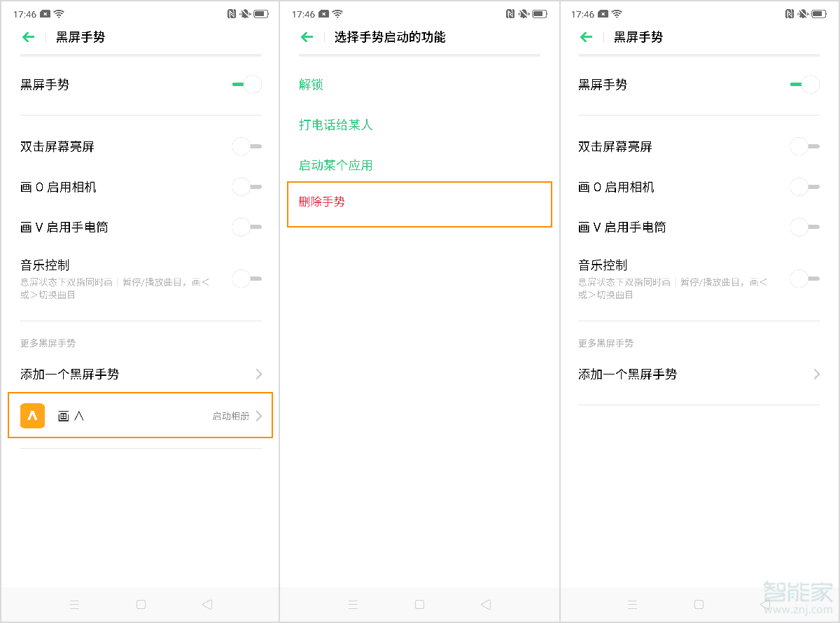Tap the battery icon in the status bar
The width and height of the screenshot is (840, 623).
260,13
